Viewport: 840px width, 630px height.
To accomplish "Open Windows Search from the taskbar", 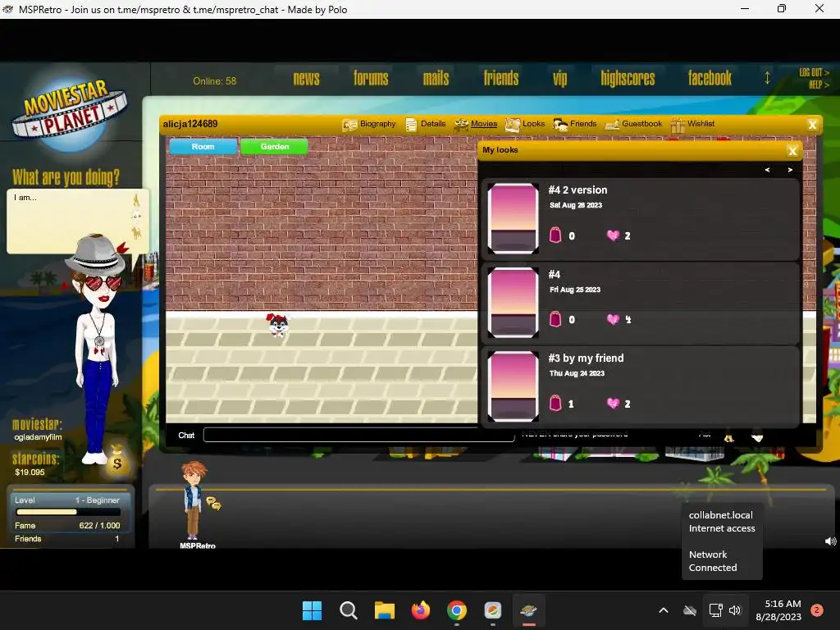I will [348, 610].
